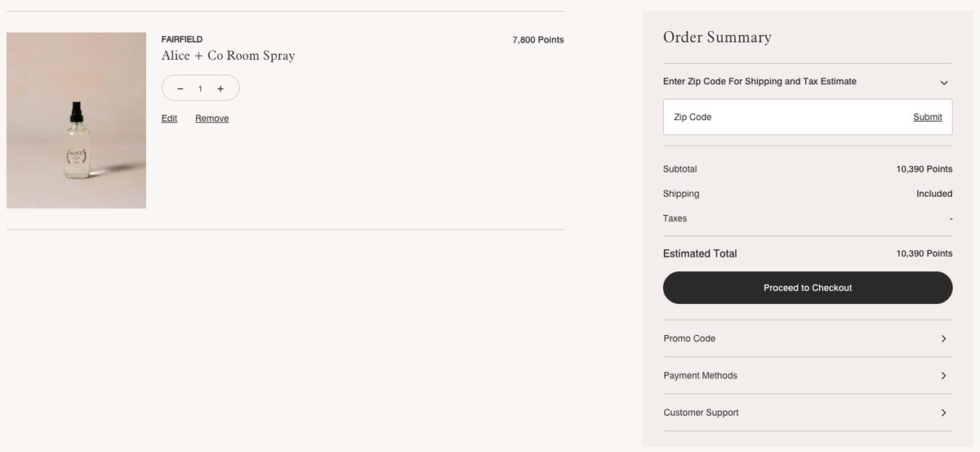Click the quantity value showing 1
This screenshot has width=980, height=452.
(200, 88)
